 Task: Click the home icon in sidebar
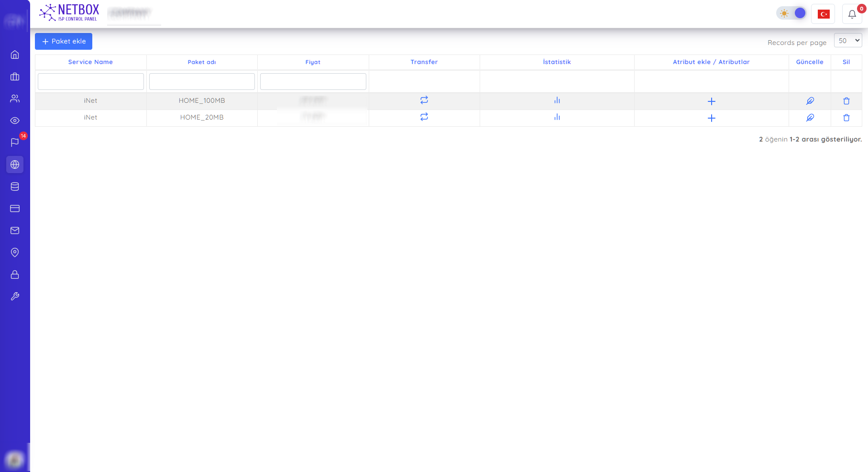tap(15, 55)
